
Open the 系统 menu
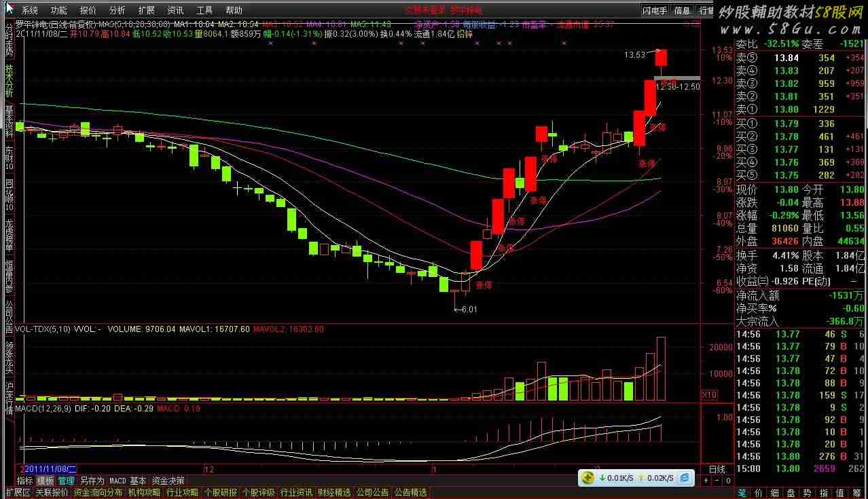tap(29, 10)
